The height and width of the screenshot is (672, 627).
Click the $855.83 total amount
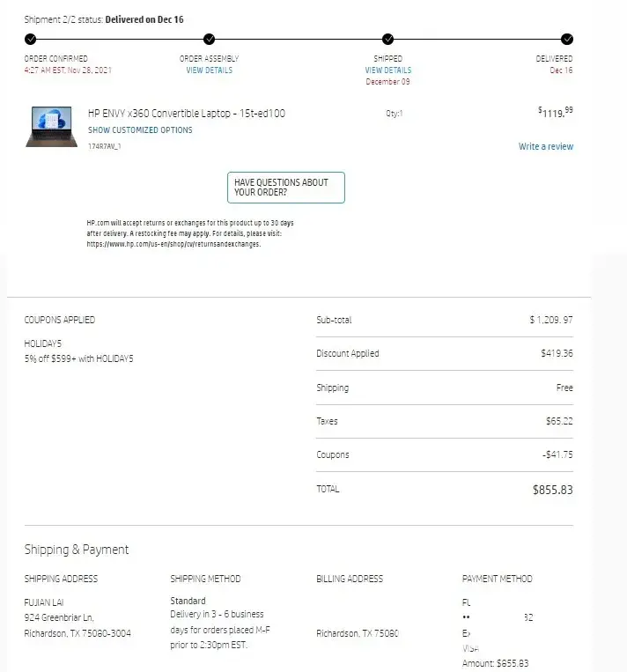[552, 490]
